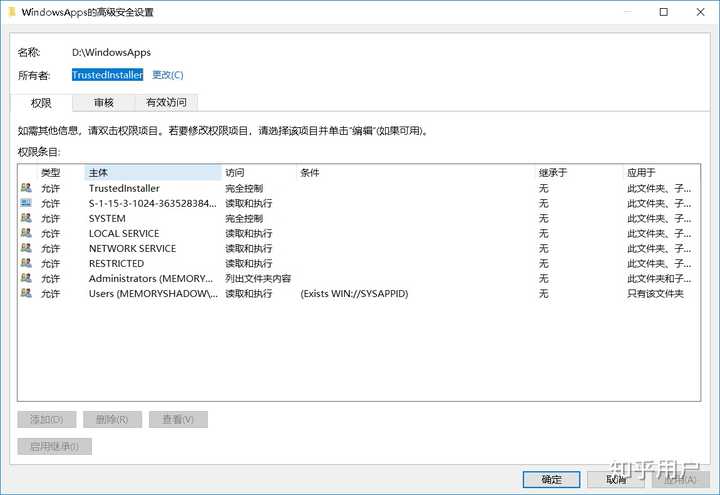The image size is (720, 495).
Task: Click 完全控制 access for TrustedInstaller
Action: 244,188
